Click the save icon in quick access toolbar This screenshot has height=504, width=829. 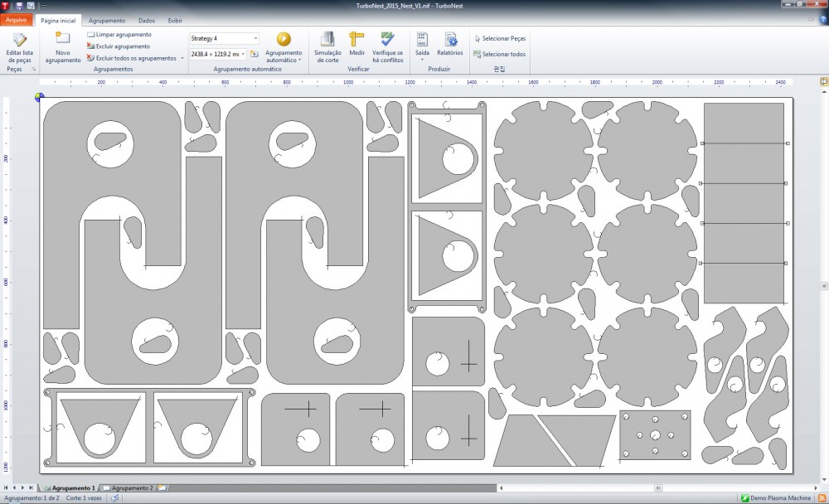pyautogui.click(x=19, y=6)
